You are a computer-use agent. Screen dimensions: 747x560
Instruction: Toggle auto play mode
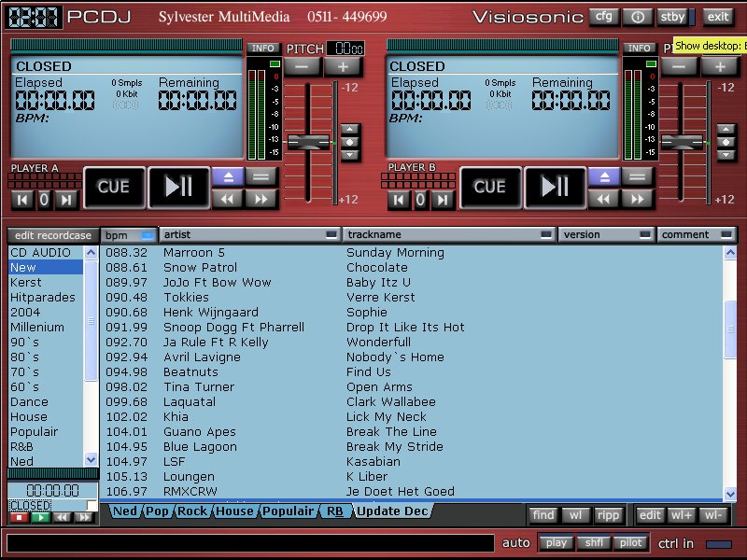[x=556, y=543]
